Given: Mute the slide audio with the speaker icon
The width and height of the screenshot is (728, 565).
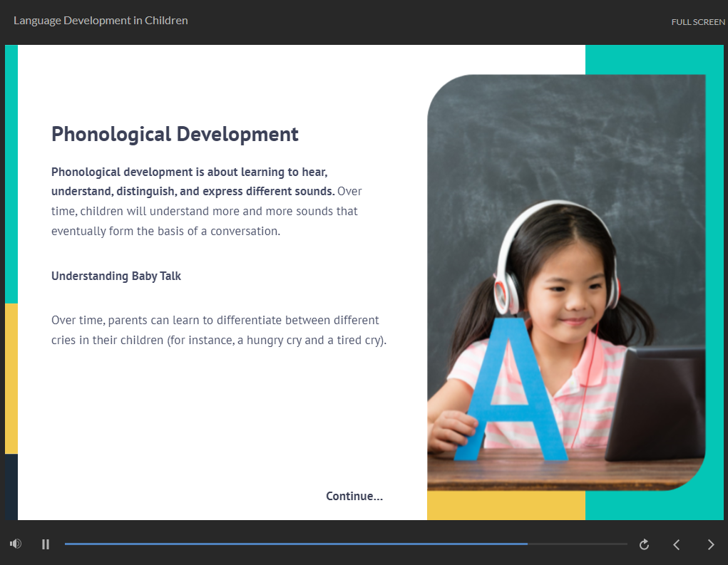Looking at the screenshot, I should pyautogui.click(x=16, y=544).
